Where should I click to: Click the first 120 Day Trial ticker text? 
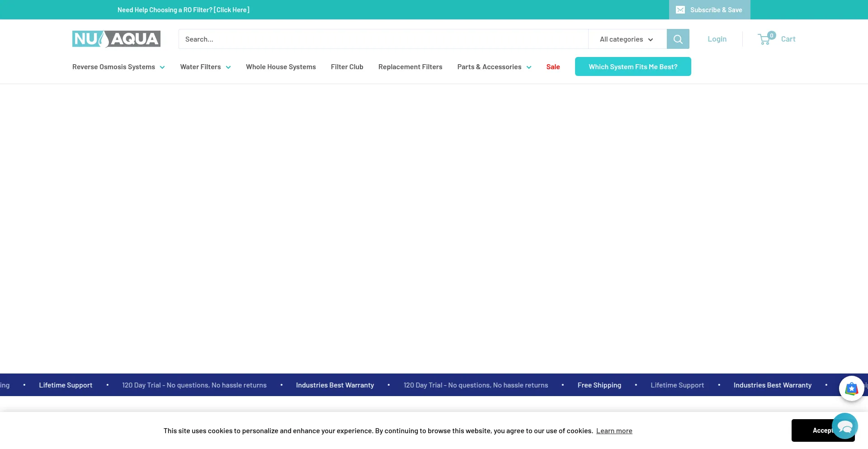(194, 385)
